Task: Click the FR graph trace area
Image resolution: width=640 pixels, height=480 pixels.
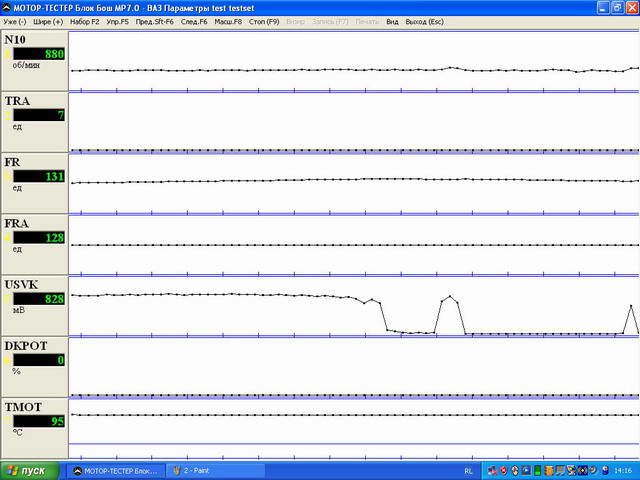Action: pos(354,184)
